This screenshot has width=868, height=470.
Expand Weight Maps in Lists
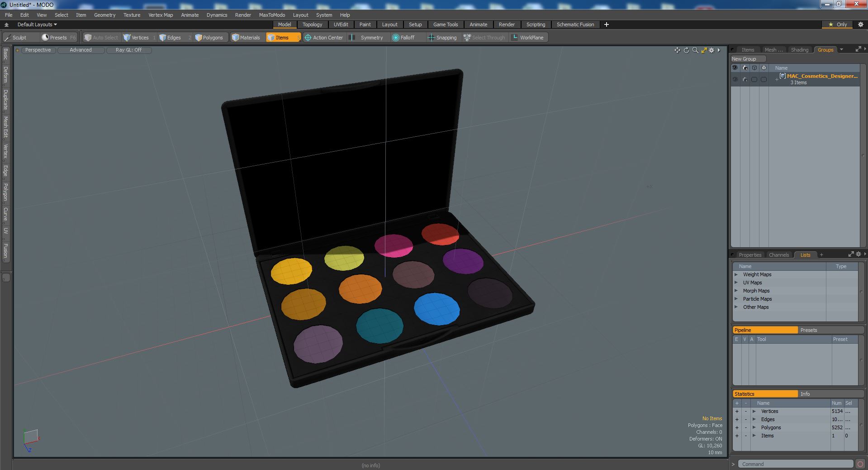click(x=736, y=274)
